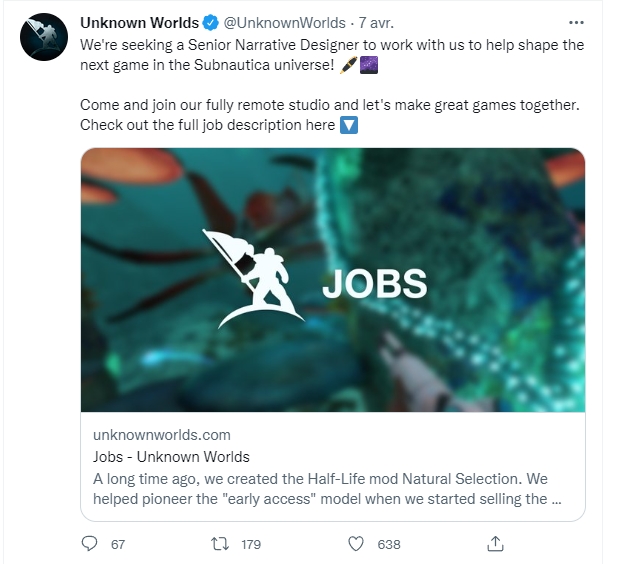
Task: Share the tweet via upload icon
Action: (495, 544)
